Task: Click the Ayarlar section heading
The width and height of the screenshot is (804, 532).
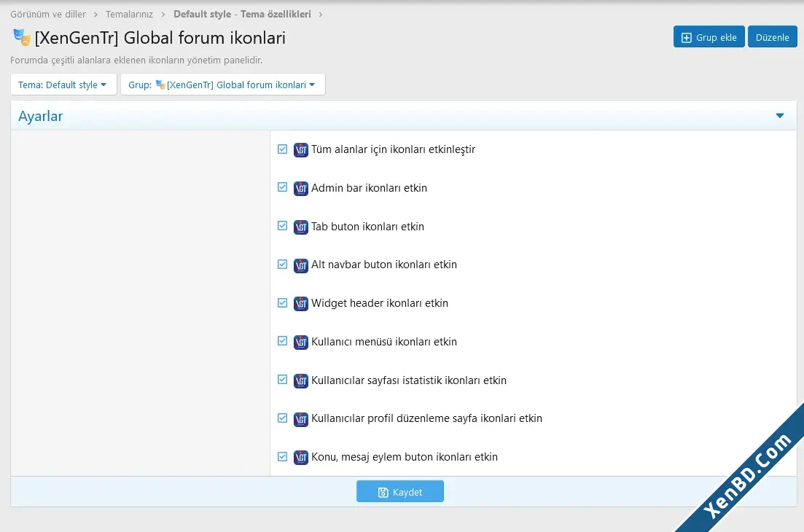Action: tap(41, 117)
